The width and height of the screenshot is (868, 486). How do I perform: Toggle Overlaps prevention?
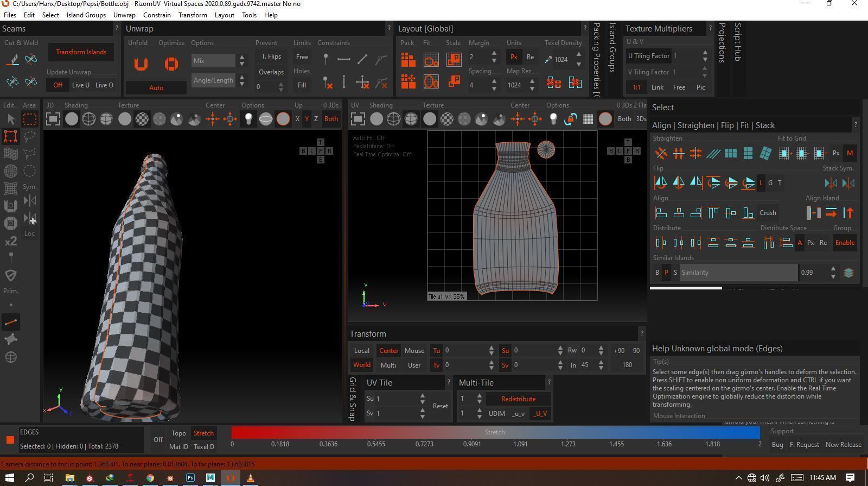pyautogui.click(x=271, y=72)
